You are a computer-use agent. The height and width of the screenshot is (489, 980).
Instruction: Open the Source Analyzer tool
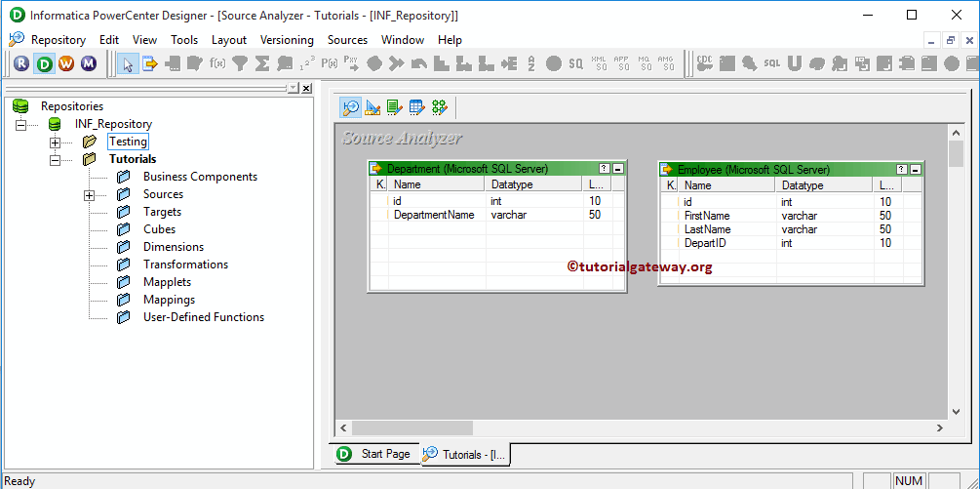(351, 107)
